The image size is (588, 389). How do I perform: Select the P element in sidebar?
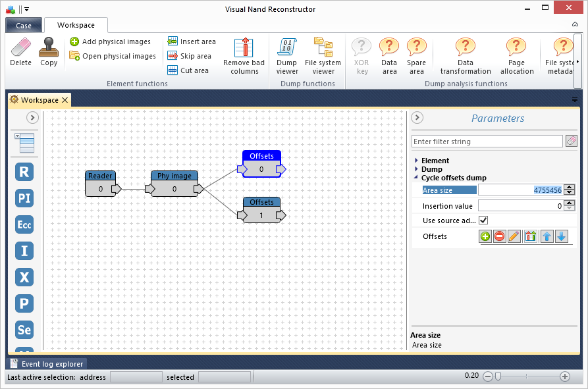(x=24, y=303)
